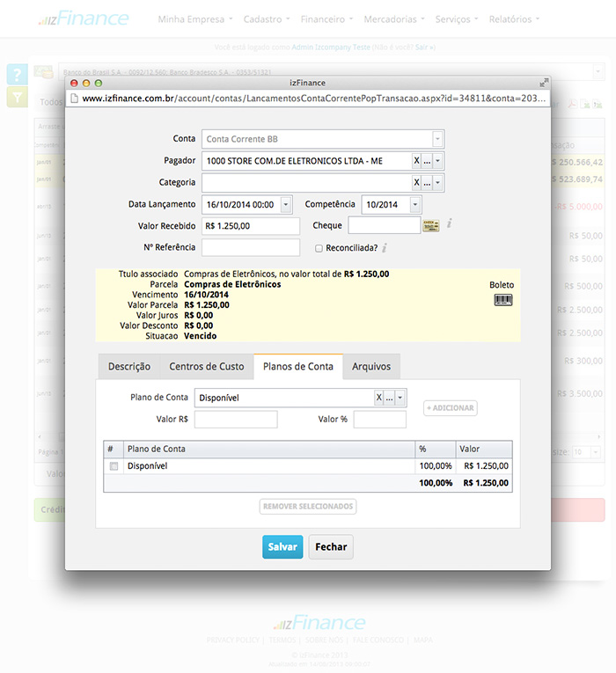Click the popup expand icon in title bar

point(543,83)
